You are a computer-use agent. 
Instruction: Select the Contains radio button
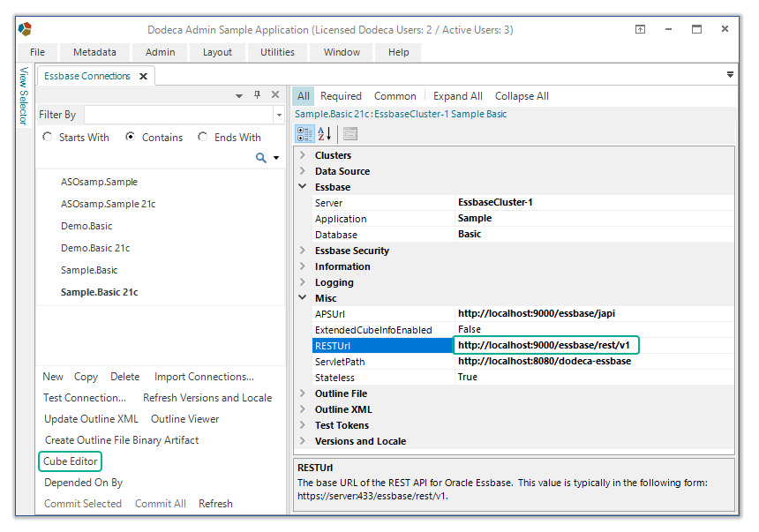(x=130, y=137)
